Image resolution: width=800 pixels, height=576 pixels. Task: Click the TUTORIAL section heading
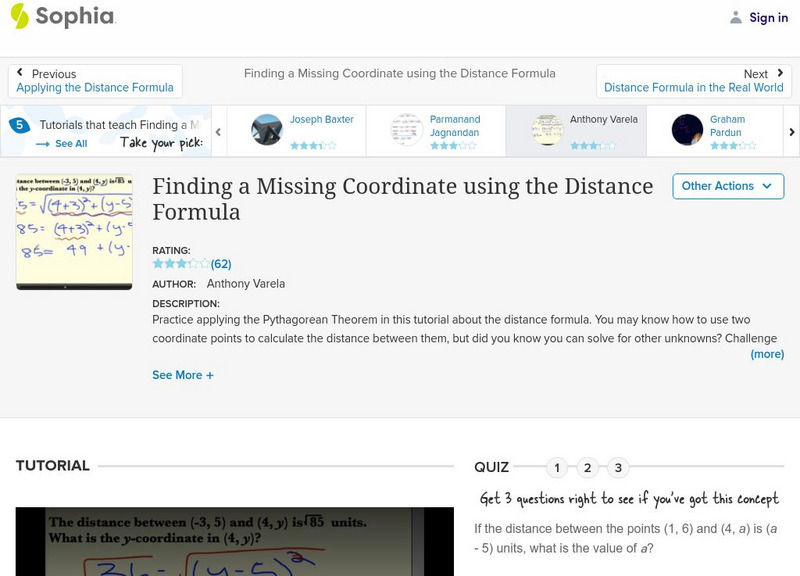click(53, 466)
